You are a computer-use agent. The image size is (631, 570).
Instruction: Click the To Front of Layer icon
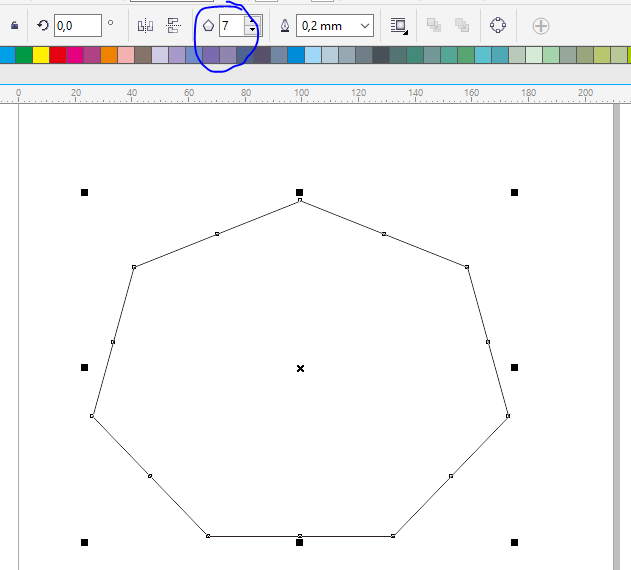pos(434,25)
